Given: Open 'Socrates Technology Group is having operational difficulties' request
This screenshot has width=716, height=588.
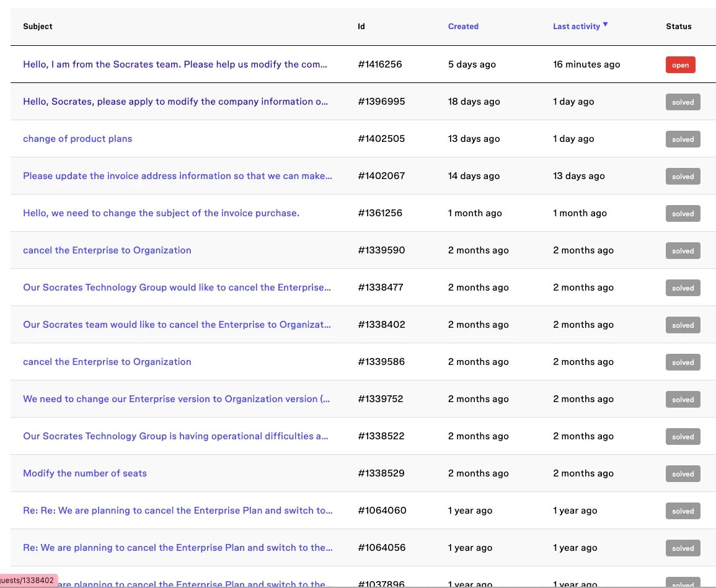Looking at the screenshot, I should [x=175, y=436].
